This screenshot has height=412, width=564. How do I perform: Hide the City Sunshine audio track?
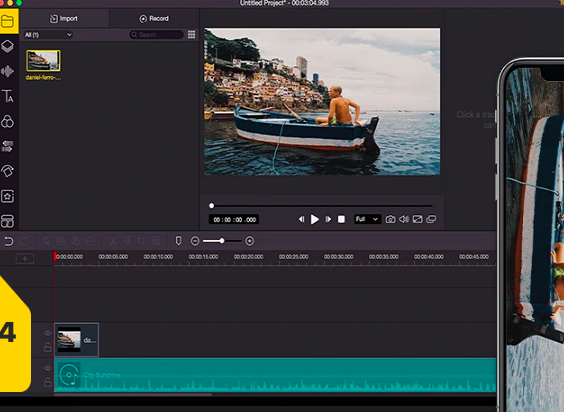[x=47, y=368]
